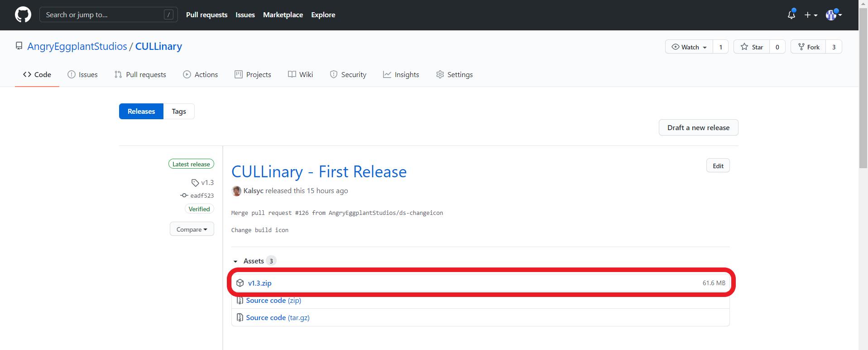Select the Releases button
Image resolution: width=868 pixels, height=350 pixels.
point(141,111)
